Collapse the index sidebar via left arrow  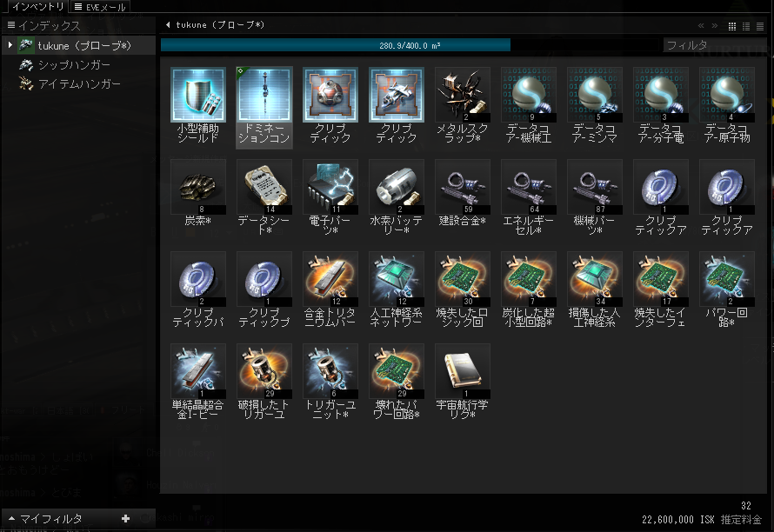pyautogui.click(x=169, y=24)
